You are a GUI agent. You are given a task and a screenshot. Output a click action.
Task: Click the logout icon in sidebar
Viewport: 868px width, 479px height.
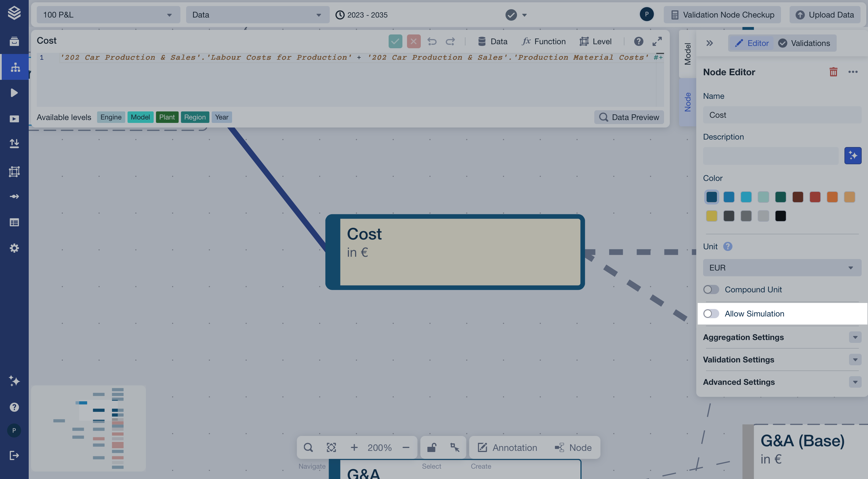coord(14,455)
